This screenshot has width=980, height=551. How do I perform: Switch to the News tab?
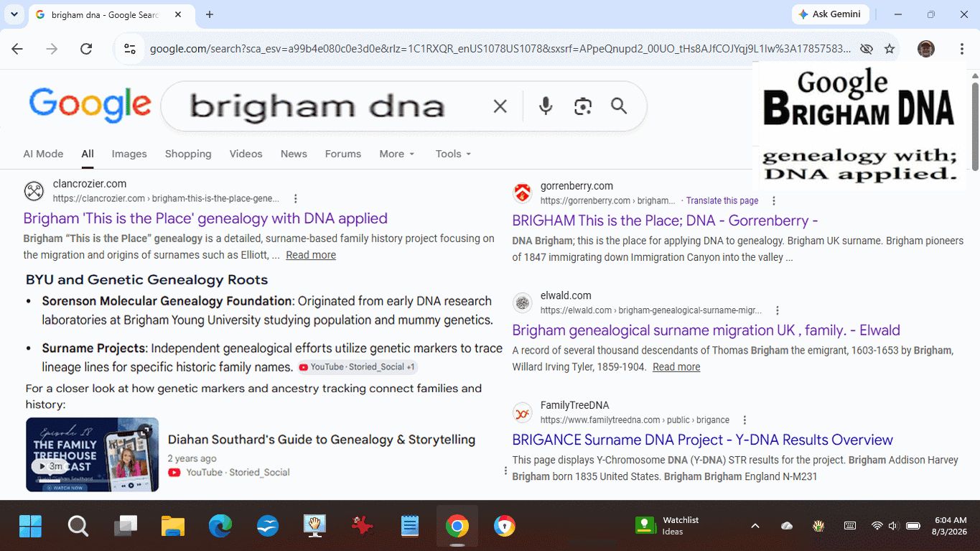tap(294, 154)
